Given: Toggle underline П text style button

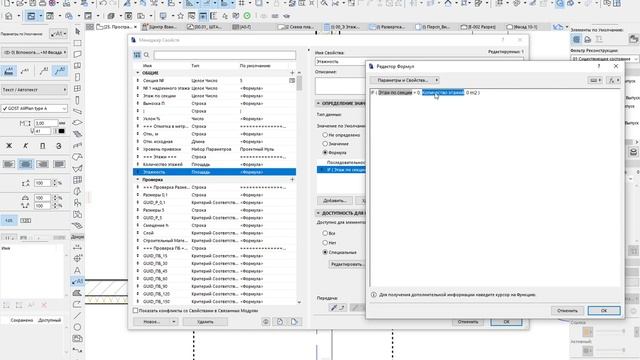Looking at the screenshot, I should pyautogui.click(x=42, y=146).
